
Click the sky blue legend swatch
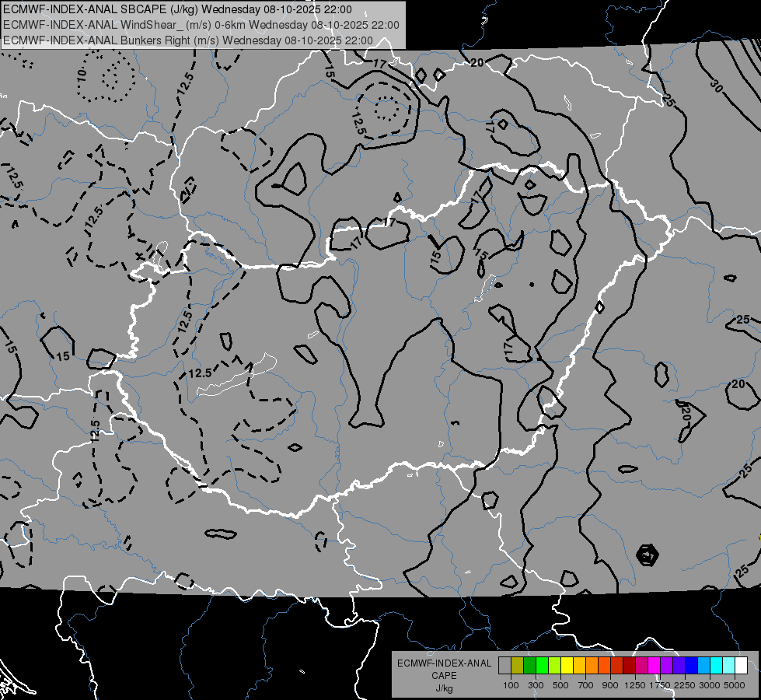click(x=703, y=665)
